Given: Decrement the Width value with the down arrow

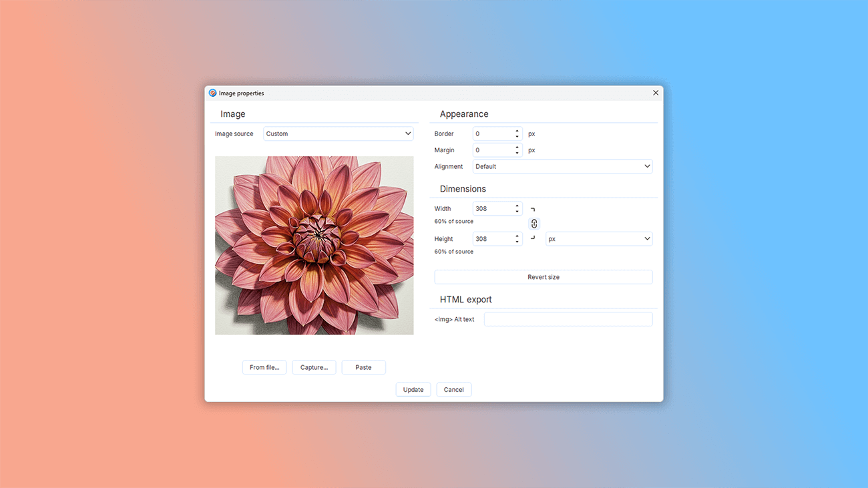Looking at the screenshot, I should click(516, 211).
